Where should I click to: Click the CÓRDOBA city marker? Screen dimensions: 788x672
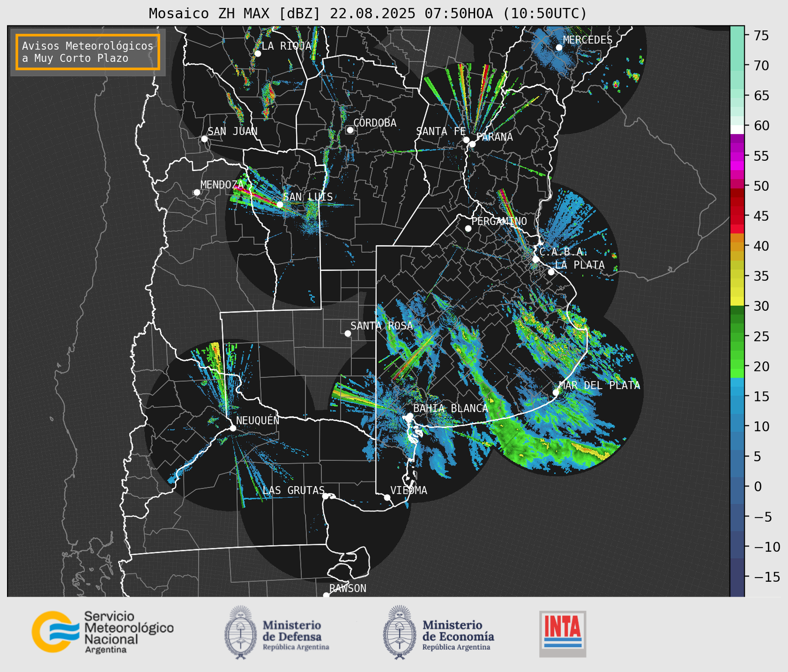click(x=350, y=130)
